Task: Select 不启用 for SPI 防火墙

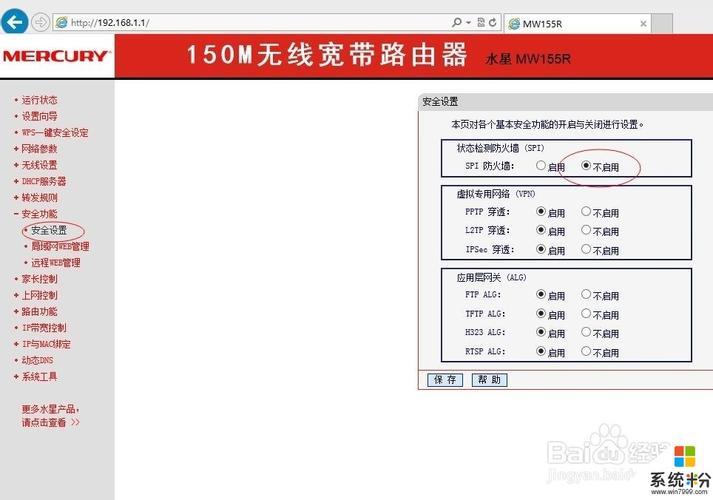Action: [586, 165]
